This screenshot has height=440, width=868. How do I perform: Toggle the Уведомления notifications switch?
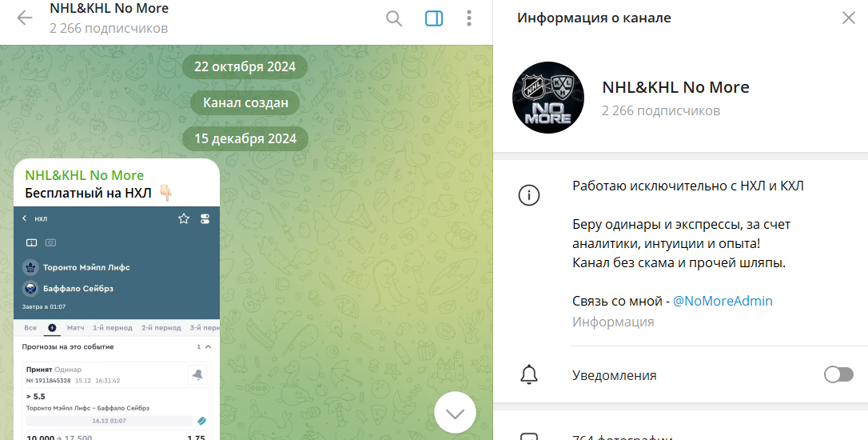(838, 374)
